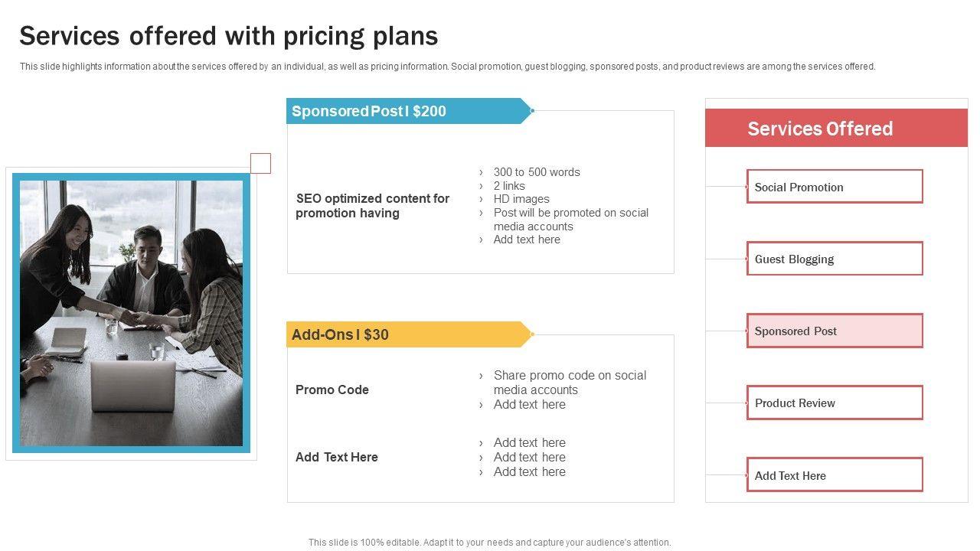980x551 pixels.
Task: Click the Add Text Here service box
Action: (835, 475)
